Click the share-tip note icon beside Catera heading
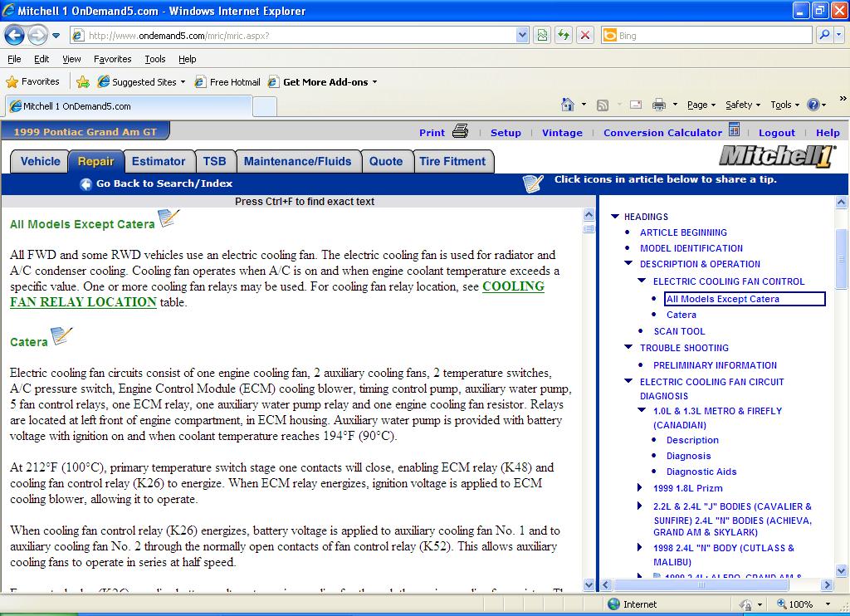Image resolution: width=850 pixels, height=616 pixels. pos(61,336)
